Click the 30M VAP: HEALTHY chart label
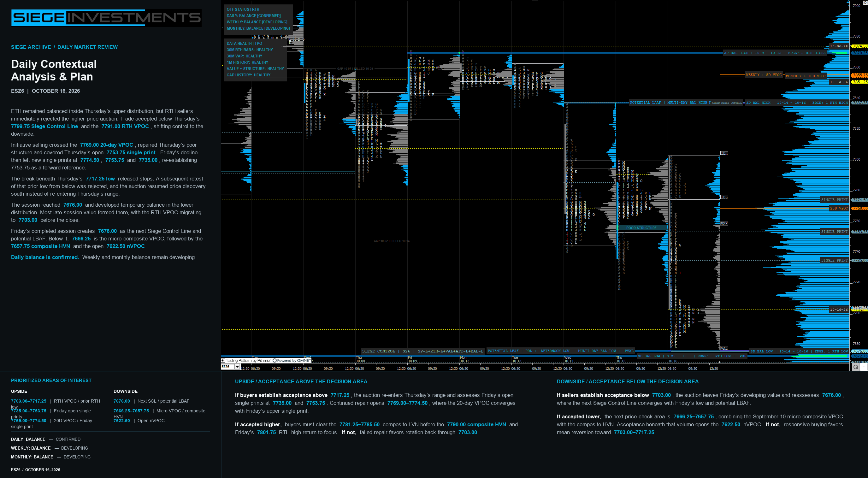The width and height of the screenshot is (868, 478). click(244, 56)
